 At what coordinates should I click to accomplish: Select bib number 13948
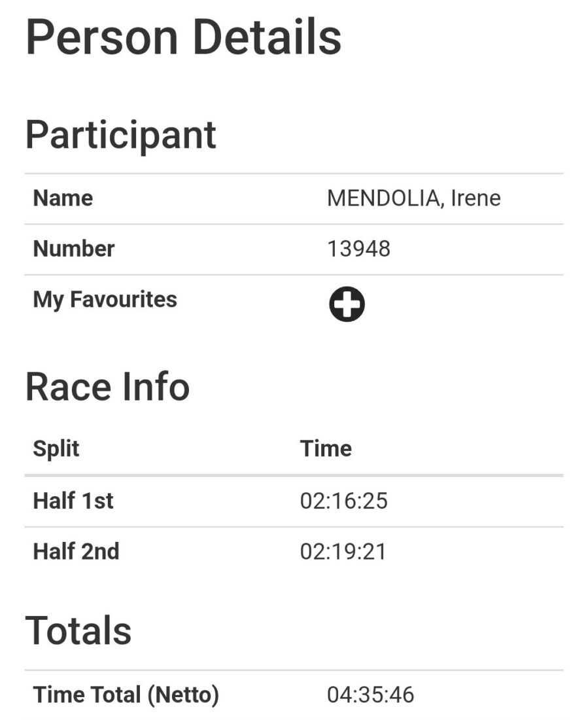coord(358,249)
